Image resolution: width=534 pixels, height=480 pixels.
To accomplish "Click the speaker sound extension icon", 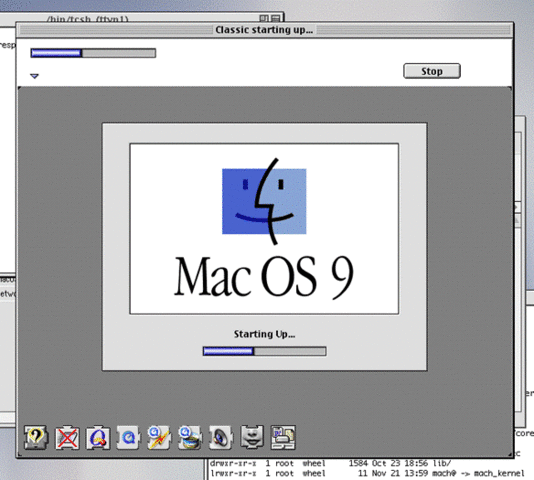I will coord(221,437).
